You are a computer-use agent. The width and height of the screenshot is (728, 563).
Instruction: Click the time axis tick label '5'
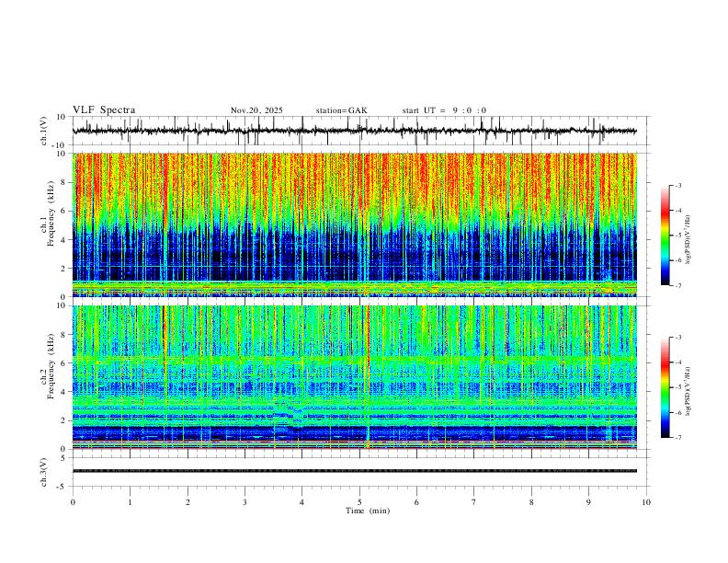pyautogui.click(x=359, y=502)
